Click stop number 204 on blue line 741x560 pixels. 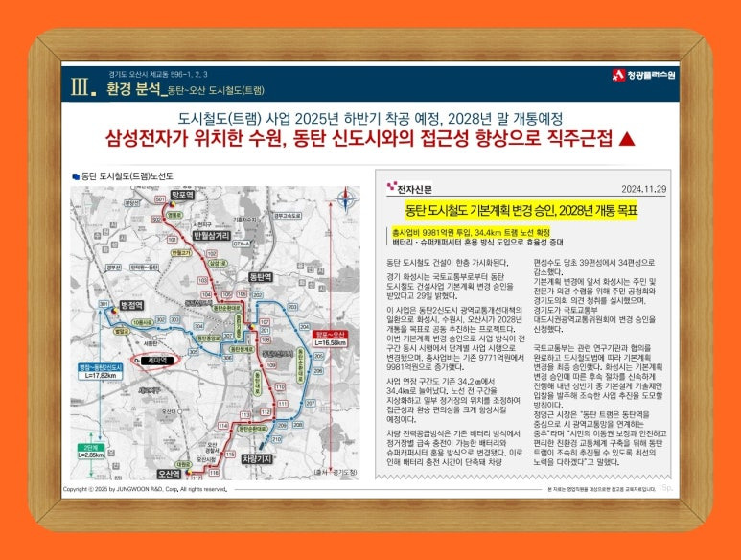click(x=304, y=327)
